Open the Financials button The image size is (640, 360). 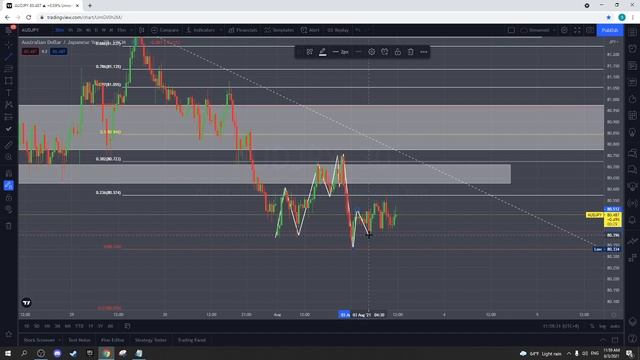[x=243, y=30]
